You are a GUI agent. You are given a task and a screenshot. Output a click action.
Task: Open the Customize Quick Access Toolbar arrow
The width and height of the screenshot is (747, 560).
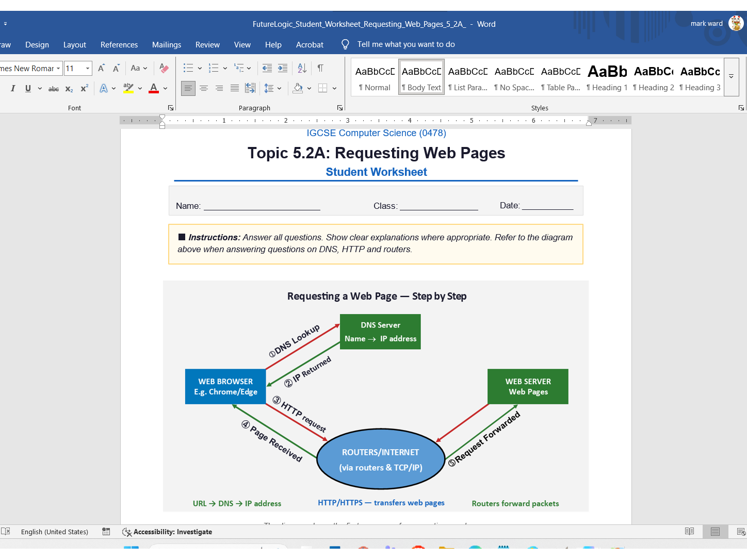pos(5,24)
